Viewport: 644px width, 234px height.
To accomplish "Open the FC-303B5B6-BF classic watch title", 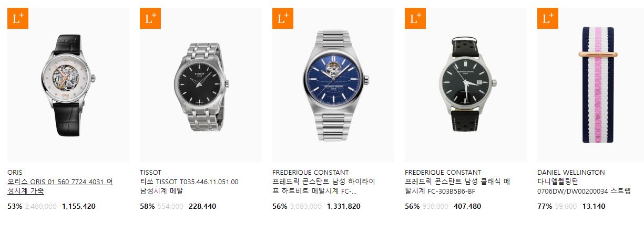I will 457,186.
